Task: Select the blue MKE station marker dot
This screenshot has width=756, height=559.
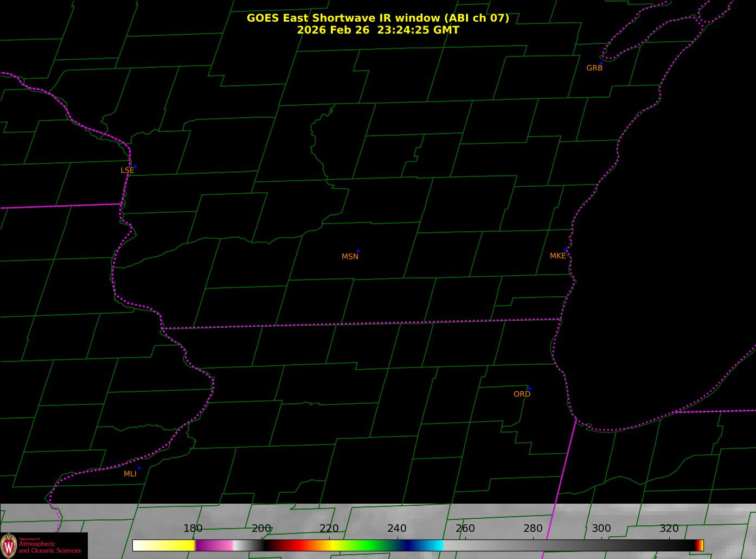Action: 566,250
